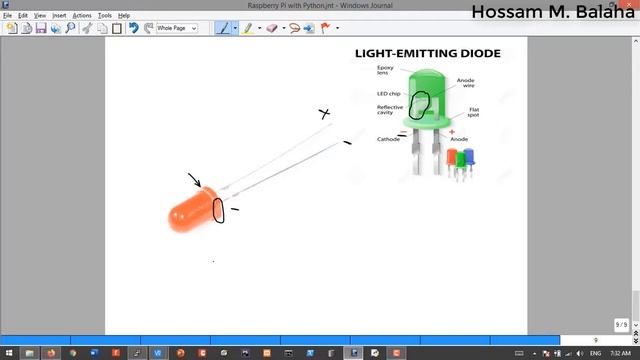Click the volume speaker tray icon
640x360 pixels.
(580, 353)
